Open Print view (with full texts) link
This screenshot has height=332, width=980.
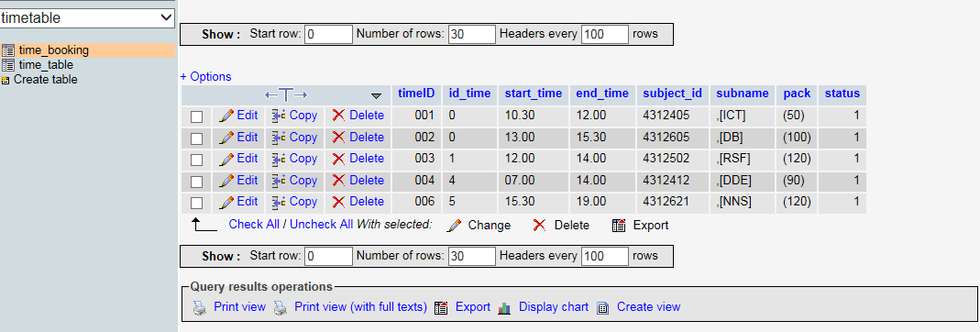(360, 307)
